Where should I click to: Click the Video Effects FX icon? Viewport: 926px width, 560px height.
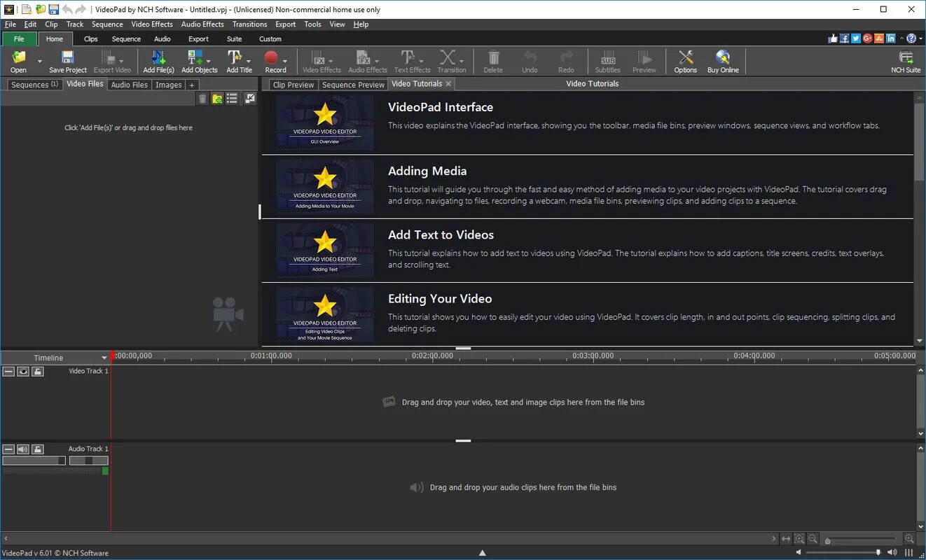coord(318,57)
